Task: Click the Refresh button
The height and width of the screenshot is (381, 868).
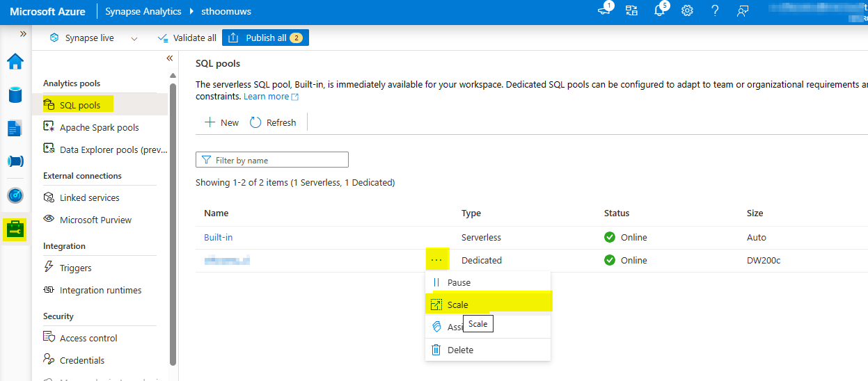Action: [273, 122]
